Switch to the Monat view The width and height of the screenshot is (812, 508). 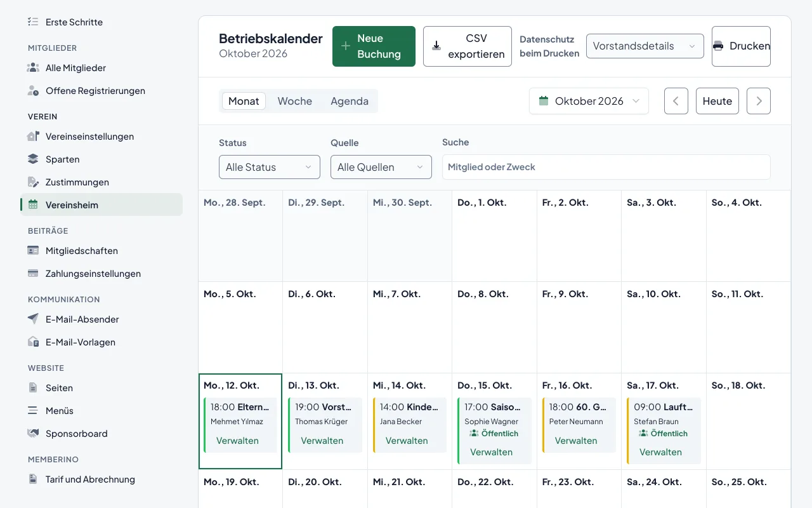(x=244, y=101)
